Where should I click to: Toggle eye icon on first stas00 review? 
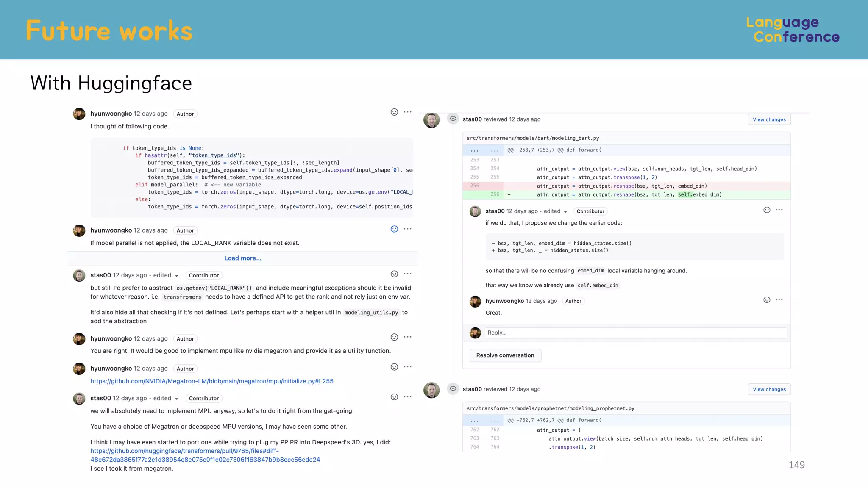pyautogui.click(x=453, y=119)
